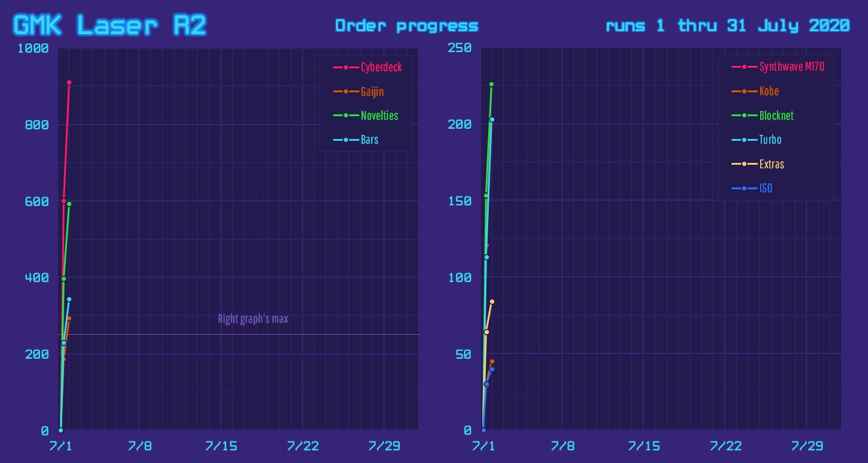The width and height of the screenshot is (868, 463).
Task: Click the "Right graph's max" annotation label
Action: (x=253, y=319)
